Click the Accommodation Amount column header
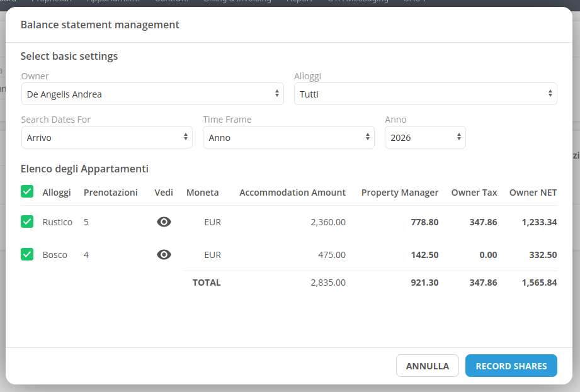The image size is (580, 392). (x=292, y=193)
